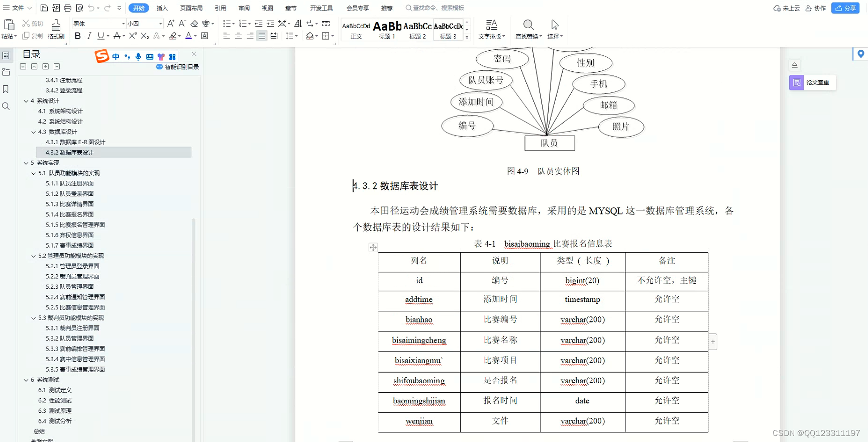Toggle Underline formatting
This screenshot has height=442, width=868.
point(101,36)
